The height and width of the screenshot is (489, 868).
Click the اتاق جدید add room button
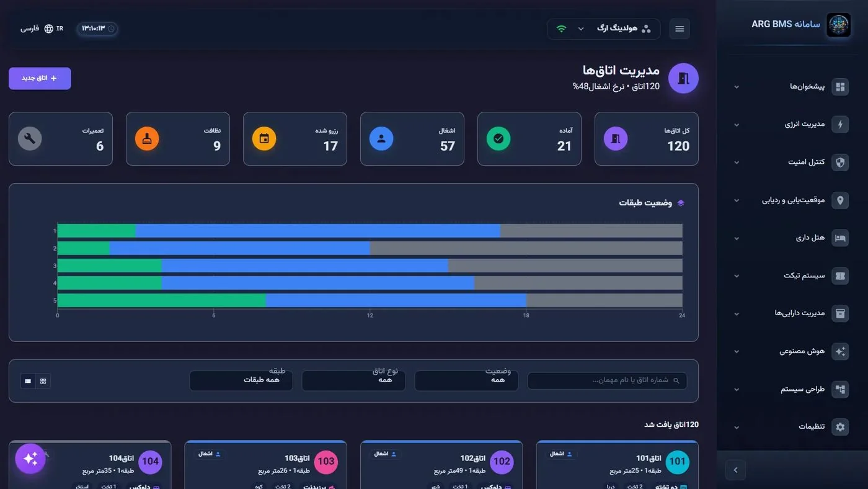pyautogui.click(x=40, y=78)
